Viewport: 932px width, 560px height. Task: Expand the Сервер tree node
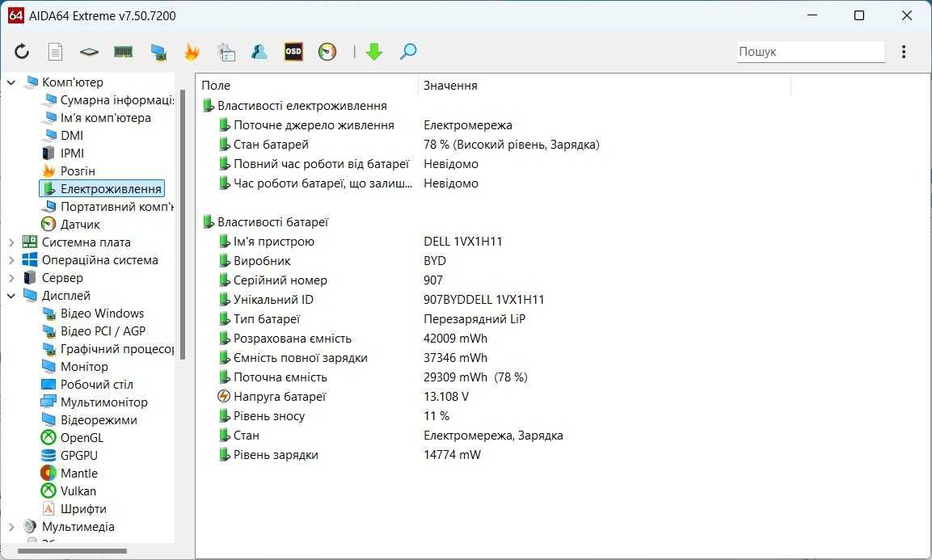pos(11,278)
